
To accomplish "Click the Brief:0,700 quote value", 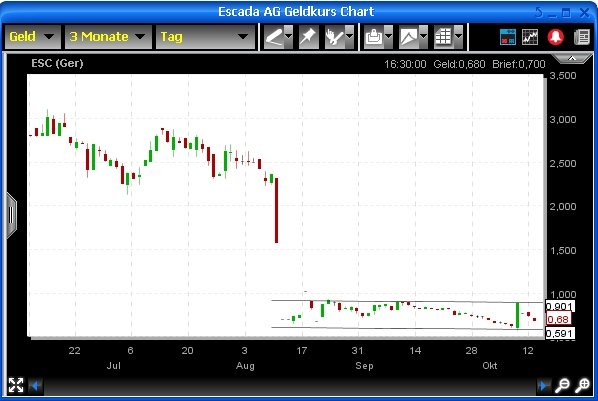I will 519,64.
